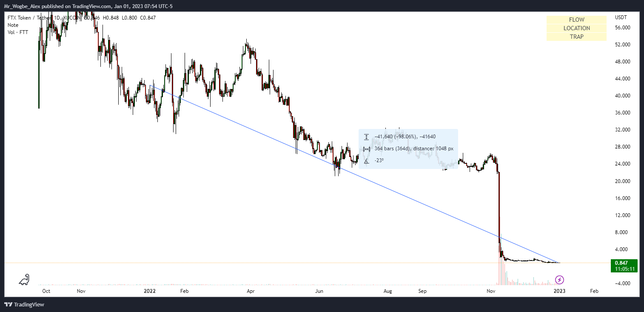Click the Feb label after 2023
The width and height of the screenshot is (644, 312).
pyautogui.click(x=594, y=291)
